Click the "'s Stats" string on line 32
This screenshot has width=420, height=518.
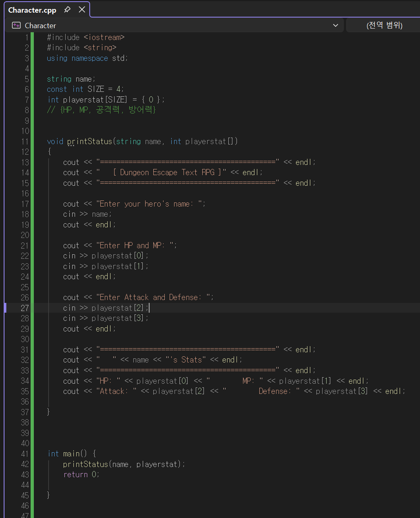pyautogui.click(x=186, y=360)
